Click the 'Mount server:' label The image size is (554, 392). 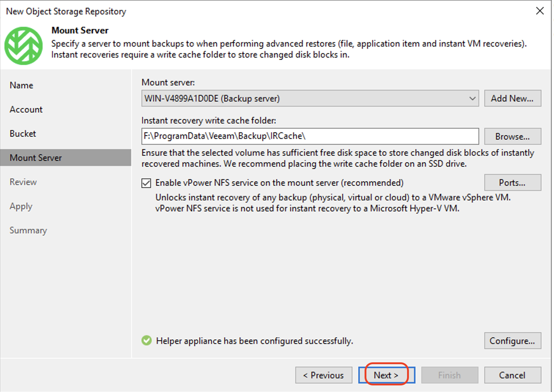[x=168, y=82]
